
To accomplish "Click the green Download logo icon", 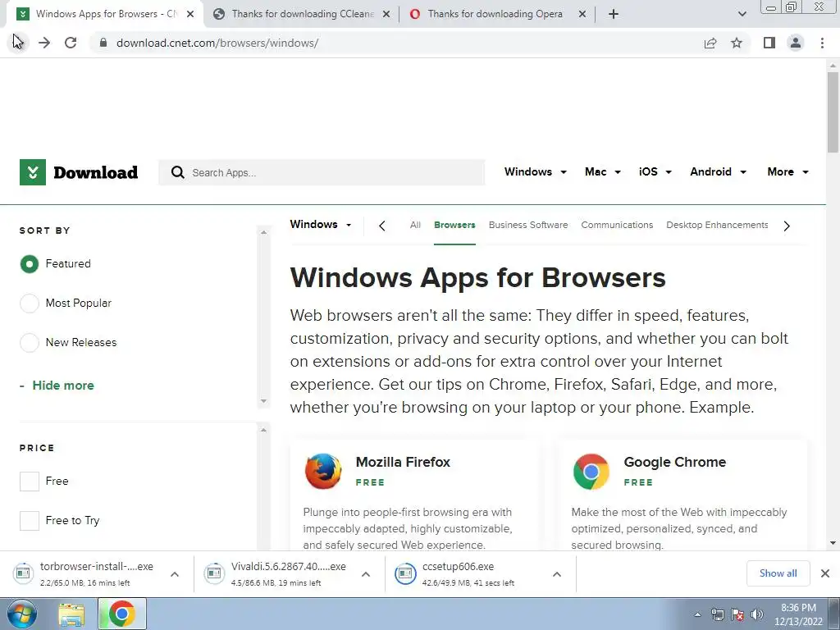I will [33, 172].
